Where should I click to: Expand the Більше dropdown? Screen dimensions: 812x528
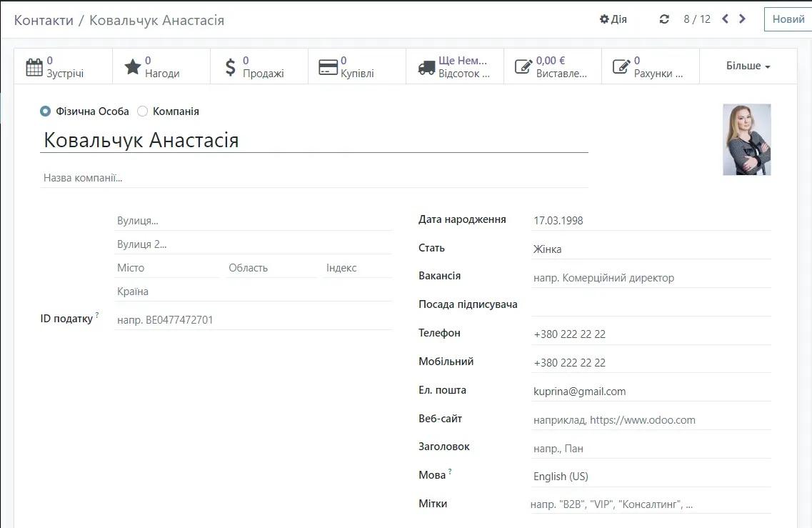(x=747, y=65)
